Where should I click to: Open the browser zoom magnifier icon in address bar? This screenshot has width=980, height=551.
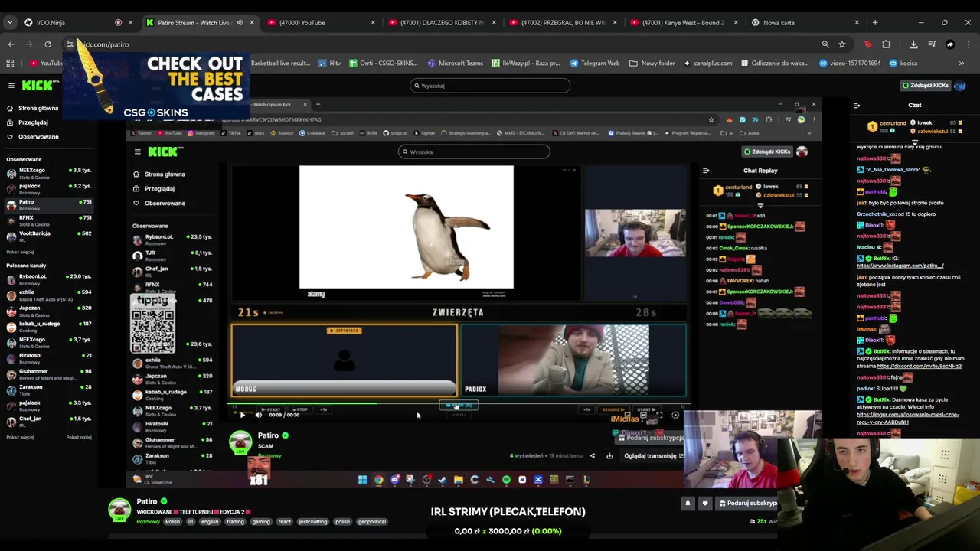pyautogui.click(x=825, y=44)
